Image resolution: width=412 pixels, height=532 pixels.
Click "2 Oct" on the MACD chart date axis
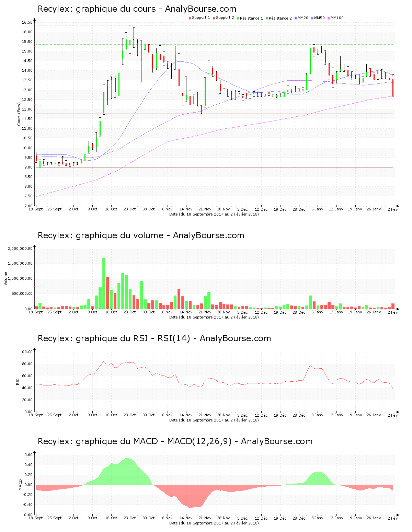point(73,518)
